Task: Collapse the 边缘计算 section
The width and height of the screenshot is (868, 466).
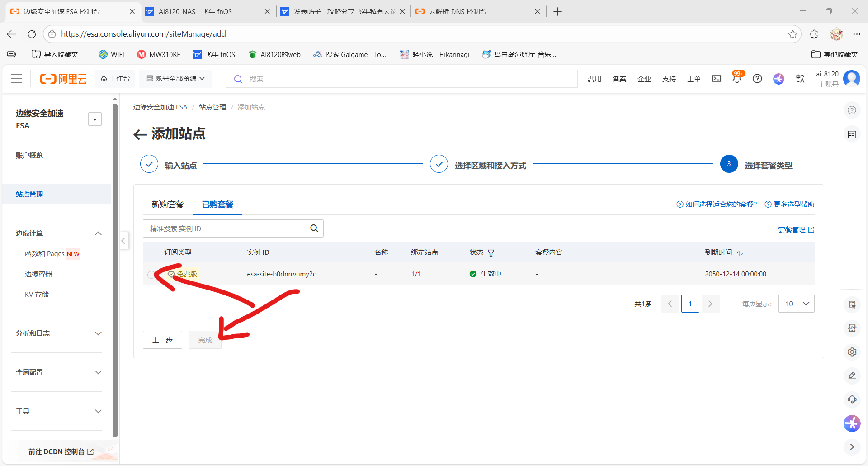Action: coord(98,233)
